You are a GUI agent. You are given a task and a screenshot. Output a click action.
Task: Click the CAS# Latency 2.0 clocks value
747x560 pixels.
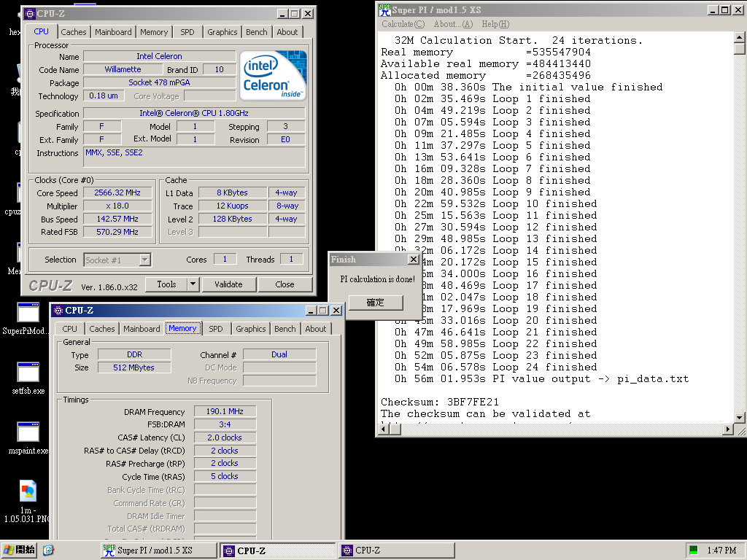tap(225, 437)
